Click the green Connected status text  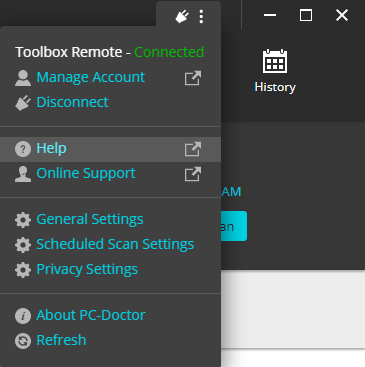pyautogui.click(x=169, y=52)
